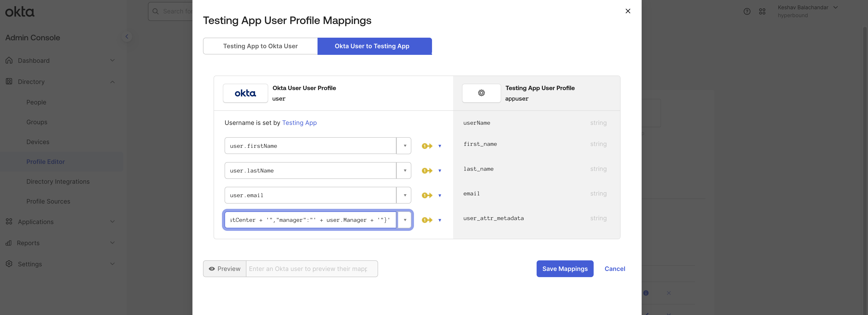Screen dimensions: 868x315
Task: Open People in the Directory menu
Action: point(36,102)
